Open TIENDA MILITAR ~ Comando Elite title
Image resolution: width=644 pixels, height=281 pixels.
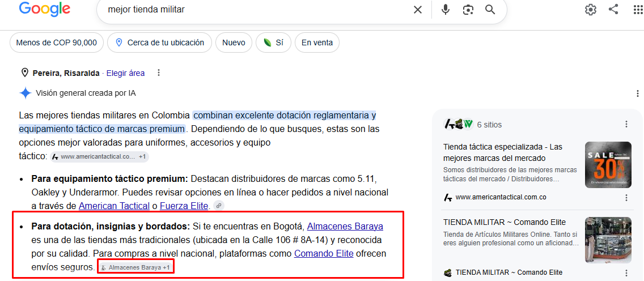click(505, 222)
